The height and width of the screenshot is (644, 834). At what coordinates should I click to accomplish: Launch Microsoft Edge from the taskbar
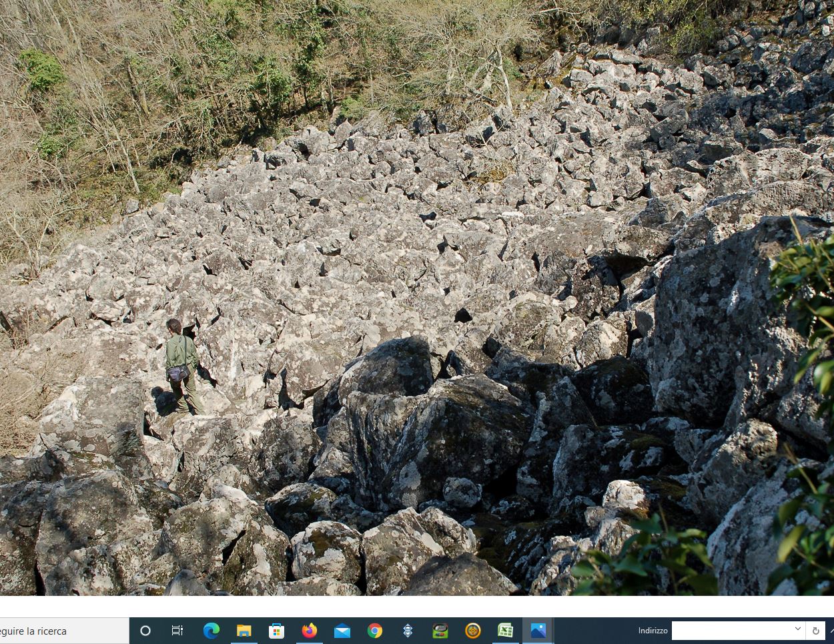coord(211,631)
